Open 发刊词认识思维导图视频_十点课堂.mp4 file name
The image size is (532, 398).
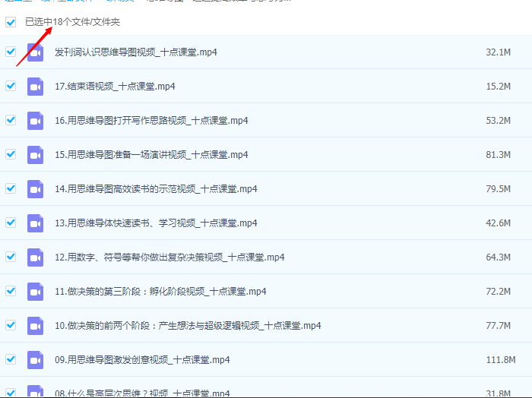point(136,52)
